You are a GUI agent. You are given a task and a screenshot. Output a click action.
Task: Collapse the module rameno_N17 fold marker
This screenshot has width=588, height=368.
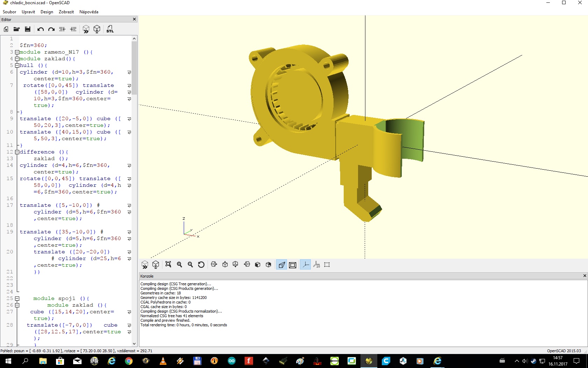(x=17, y=52)
